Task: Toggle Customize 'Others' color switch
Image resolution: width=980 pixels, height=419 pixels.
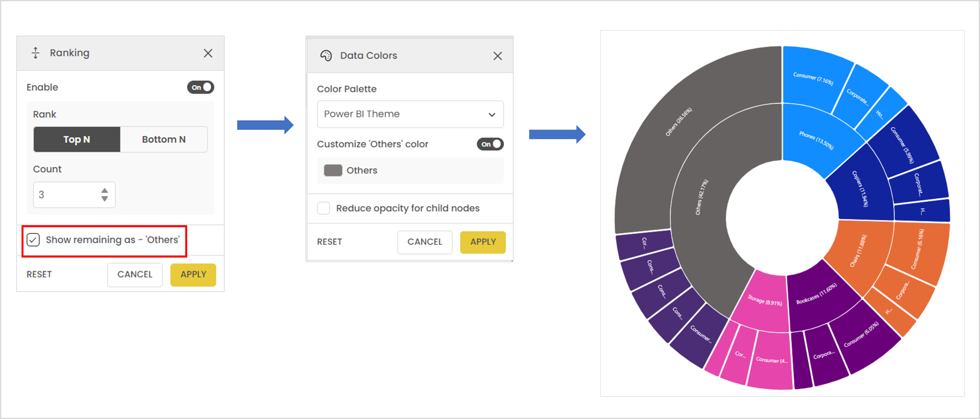Action: (490, 144)
